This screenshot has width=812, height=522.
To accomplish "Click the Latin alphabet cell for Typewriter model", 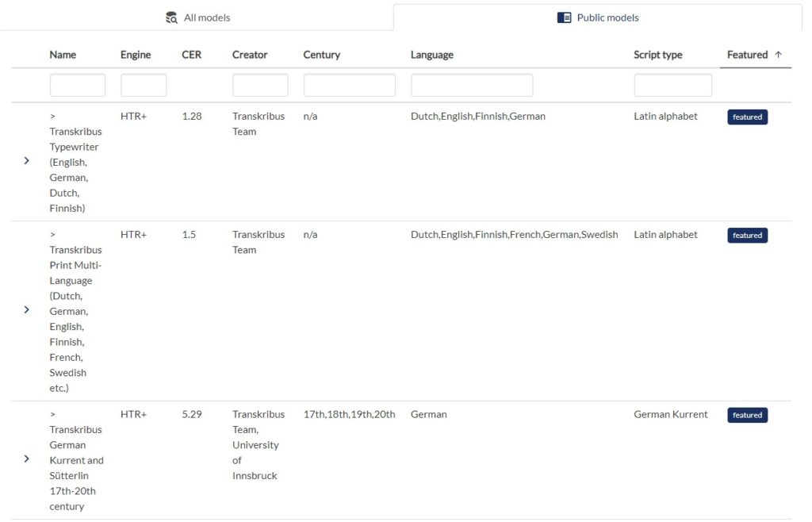I will tap(665, 117).
